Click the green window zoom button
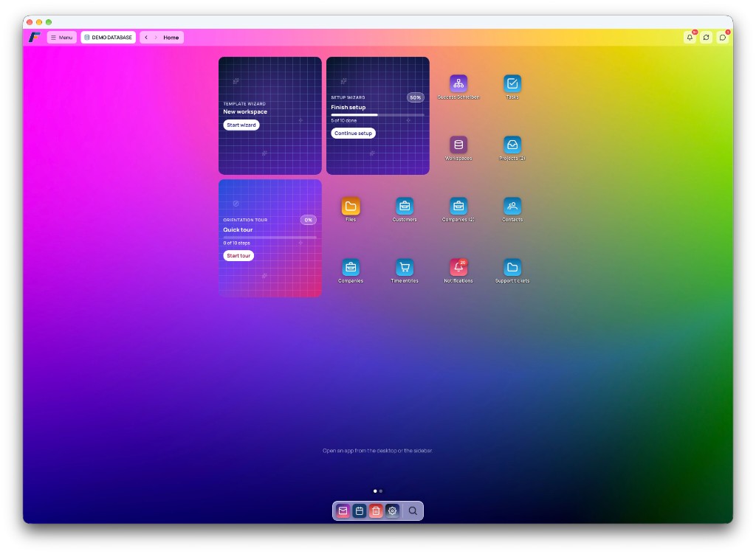Image resolution: width=756 pixels, height=554 pixels. click(x=49, y=22)
